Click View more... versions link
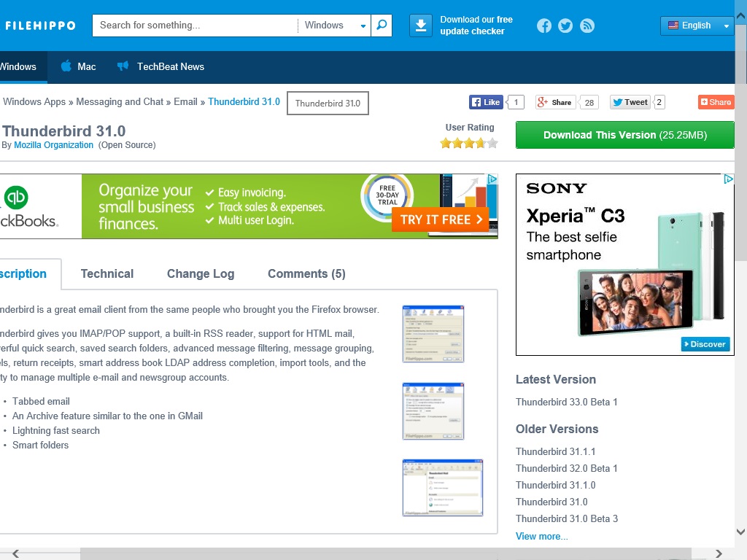747x560 pixels. click(x=542, y=536)
